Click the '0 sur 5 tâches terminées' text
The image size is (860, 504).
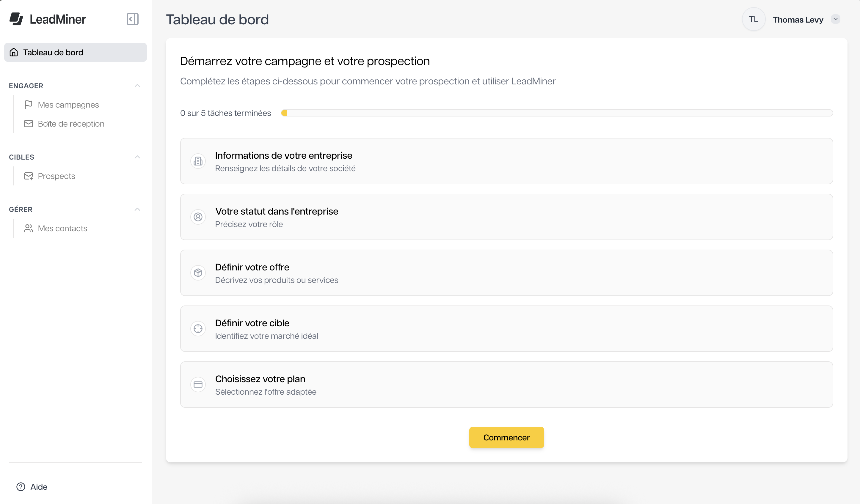pos(226,113)
